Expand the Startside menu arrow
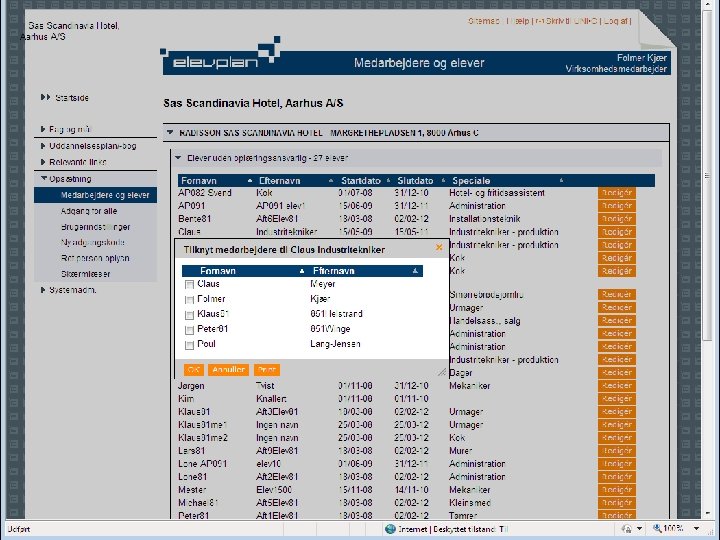This screenshot has height=540, width=720. [45, 97]
